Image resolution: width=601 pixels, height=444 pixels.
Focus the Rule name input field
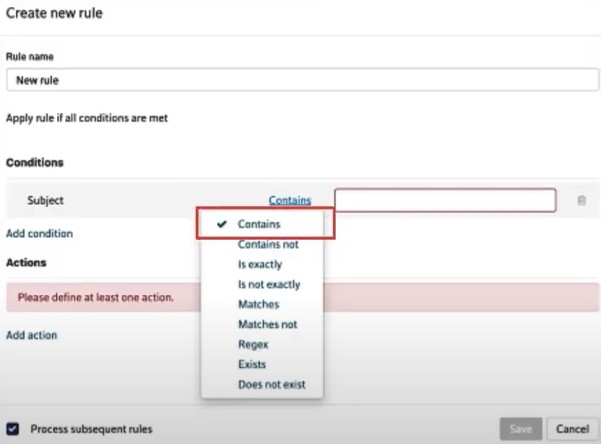point(302,80)
